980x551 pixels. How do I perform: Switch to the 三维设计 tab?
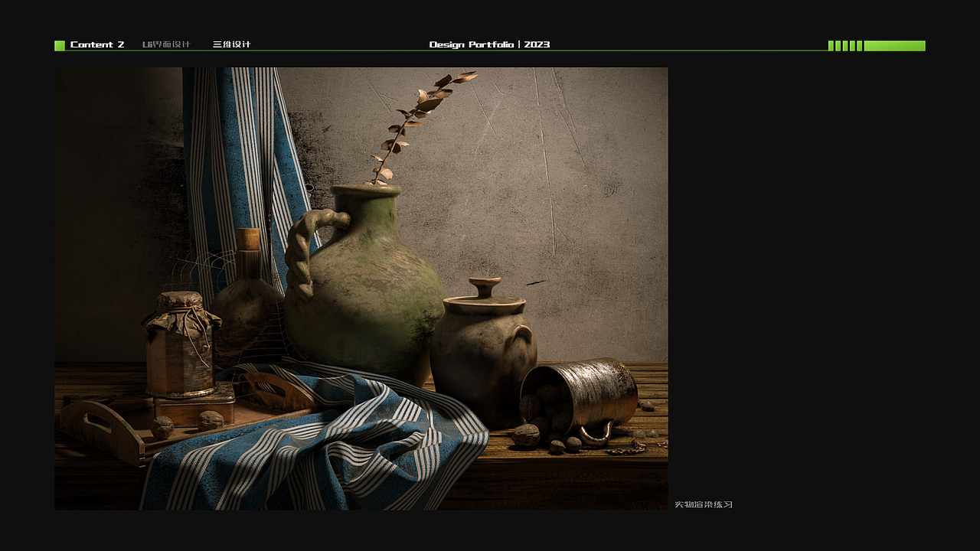click(x=232, y=44)
